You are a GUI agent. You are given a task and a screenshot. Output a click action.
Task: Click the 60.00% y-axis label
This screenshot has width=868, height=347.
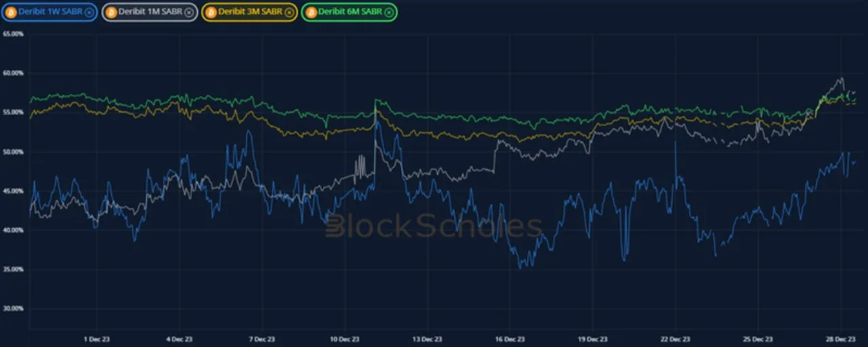click(x=13, y=73)
